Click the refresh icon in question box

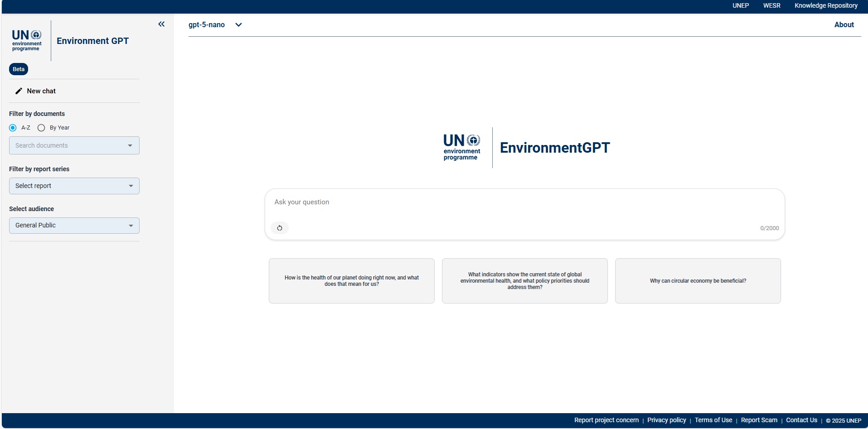[x=280, y=228]
